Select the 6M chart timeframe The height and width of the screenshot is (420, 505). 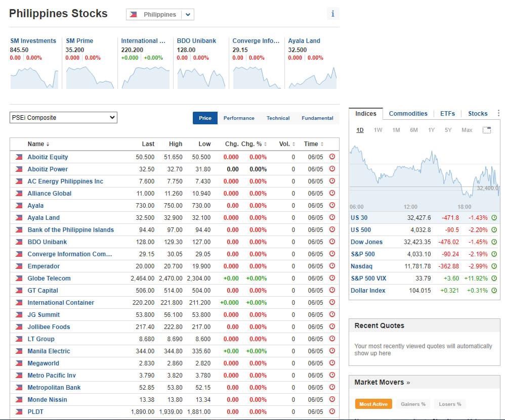click(x=413, y=130)
